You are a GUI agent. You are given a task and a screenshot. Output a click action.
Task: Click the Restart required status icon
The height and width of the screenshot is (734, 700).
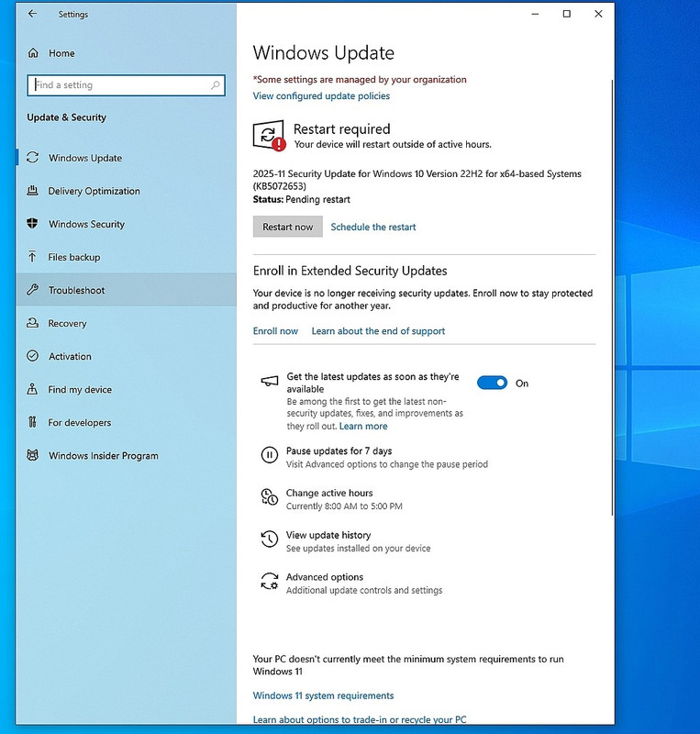coord(269,136)
